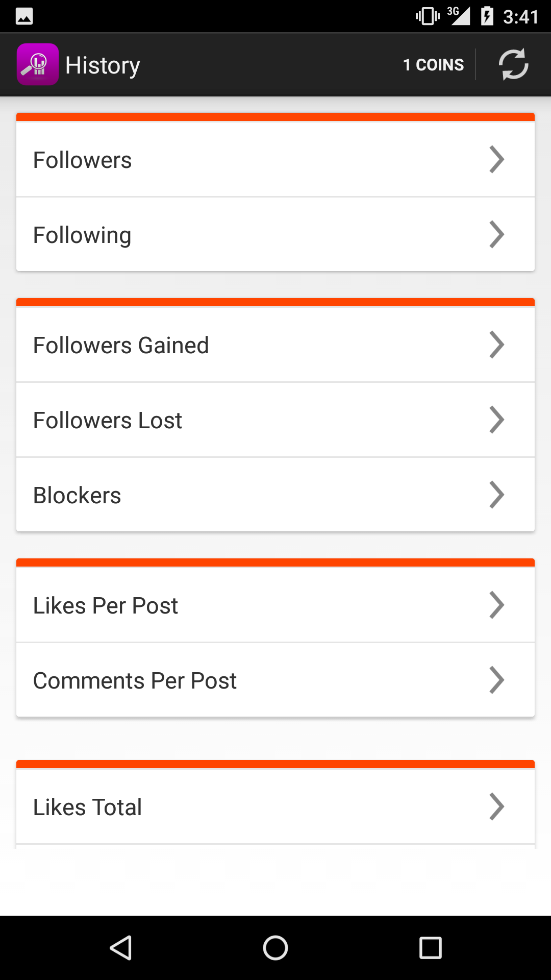Expand the Followers Gained chevron arrow
551x980 pixels.
(x=496, y=345)
